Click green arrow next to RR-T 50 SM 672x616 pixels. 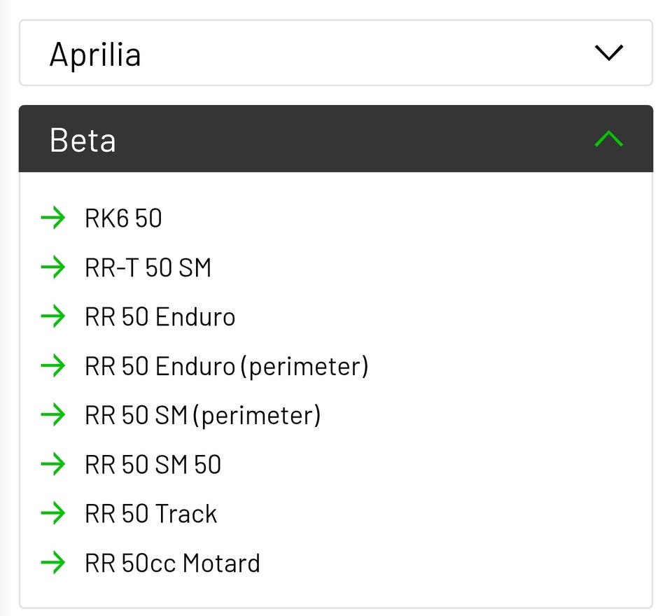53,267
